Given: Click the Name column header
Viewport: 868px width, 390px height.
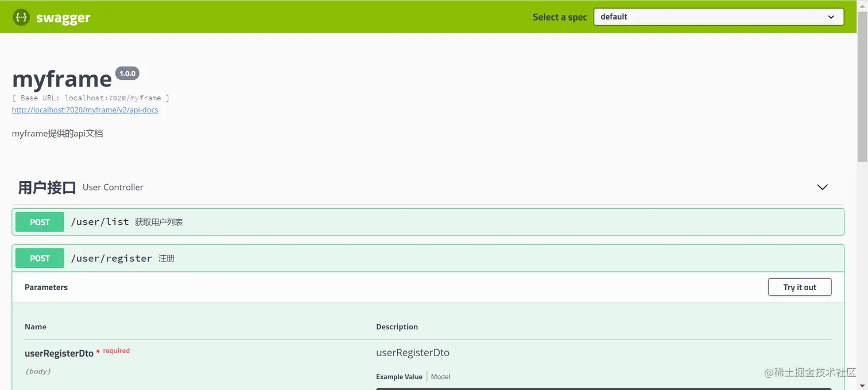Looking at the screenshot, I should pyautogui.click(x=36, y=327).
